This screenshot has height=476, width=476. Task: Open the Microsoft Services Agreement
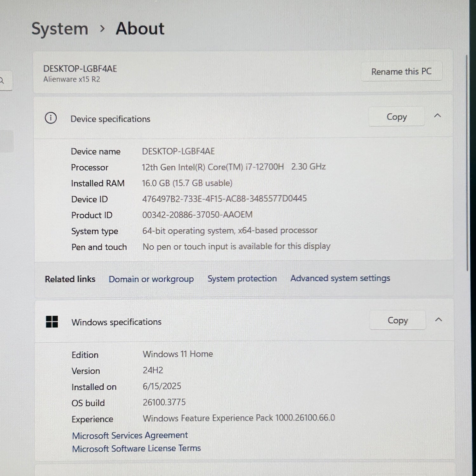[x=130, y=435]
